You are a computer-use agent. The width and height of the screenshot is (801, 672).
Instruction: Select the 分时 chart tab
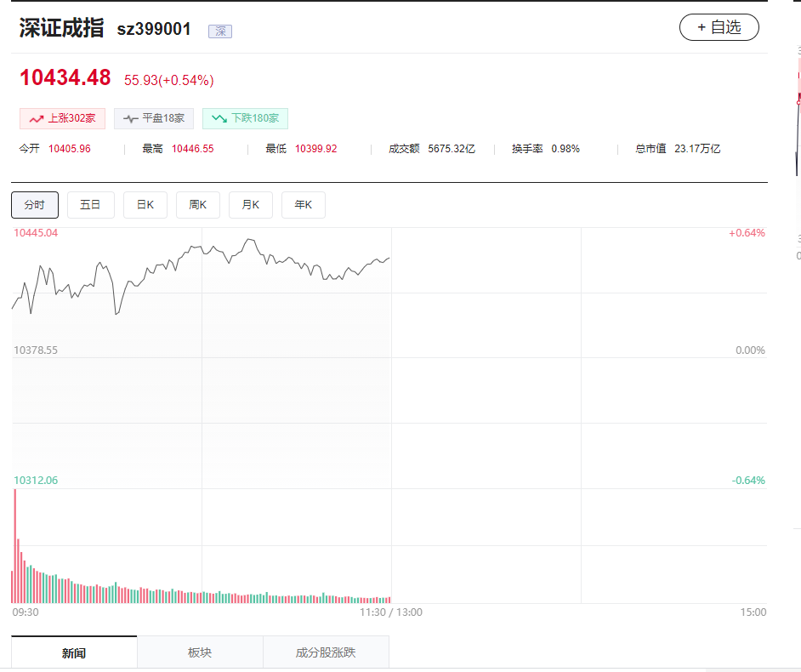point(35,205)
